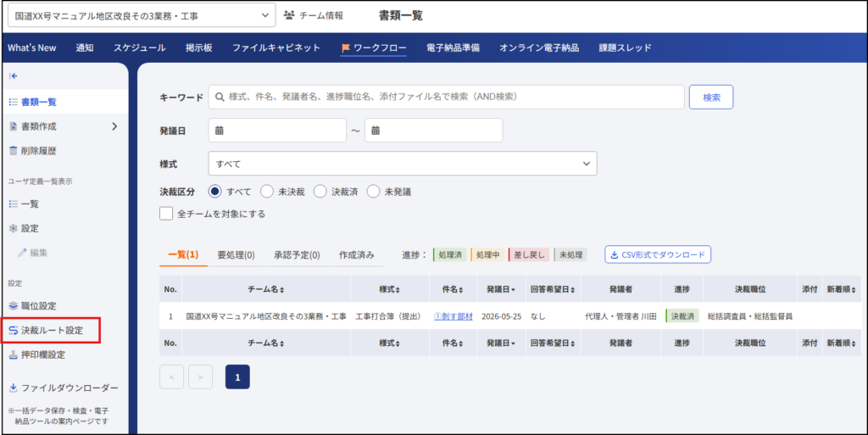
Task: Select the すべて radio button
Action: [214, 192]
